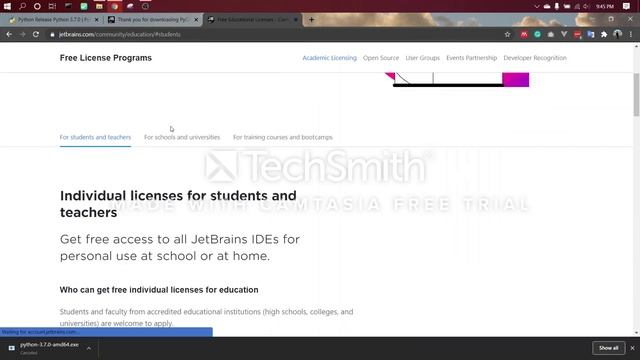This screenshot has width=640, height=360.
Task: Click Show all downloads button
Action: (x=608, y=348)
